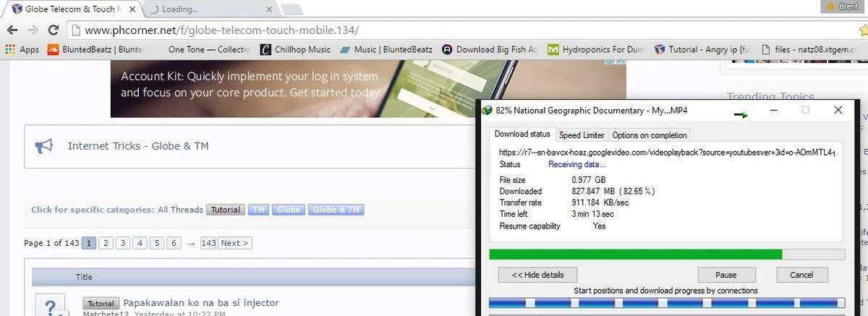Open the files - natz08.xtgem bookmark

pyautogui.click(x=808, y=50)
